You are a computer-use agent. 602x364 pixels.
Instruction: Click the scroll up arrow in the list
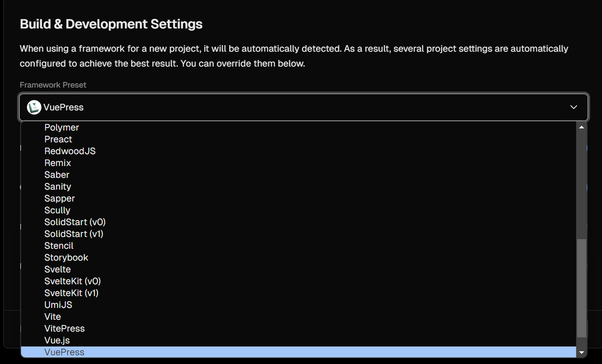(x=581, y=127)
